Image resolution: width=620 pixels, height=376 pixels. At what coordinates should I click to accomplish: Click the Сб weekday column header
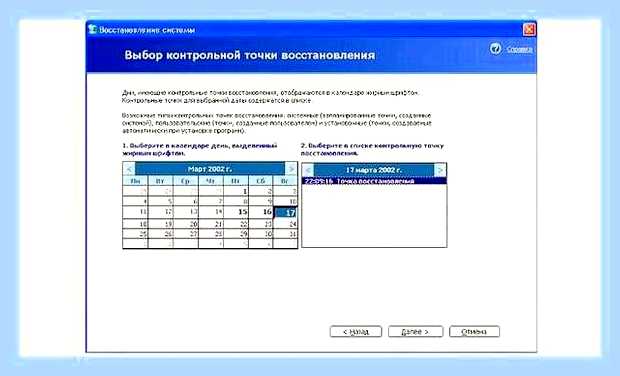261,181
